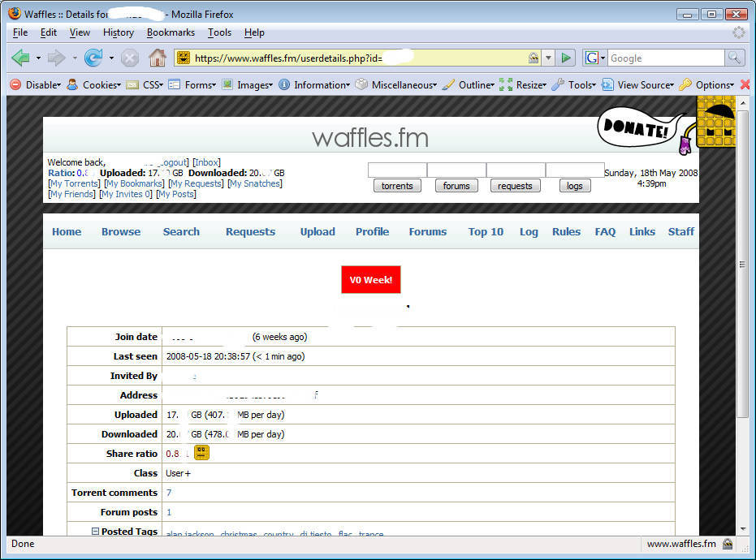Open the Edit menu

tap(48, 32)
